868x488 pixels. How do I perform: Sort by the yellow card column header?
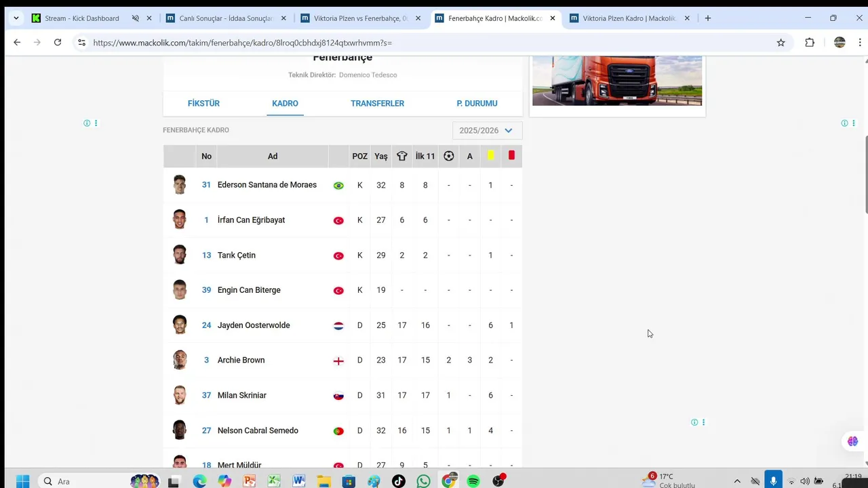pos(490,155)
